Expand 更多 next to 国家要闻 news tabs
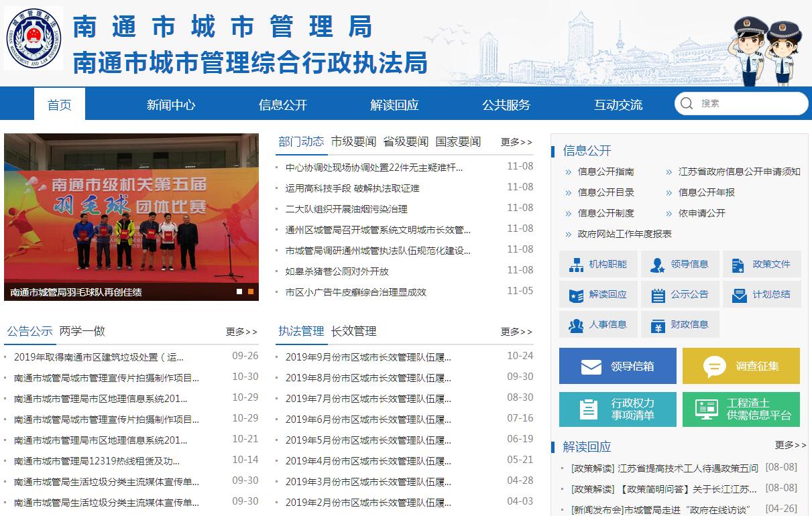The height and width of the screenshot is (516, 812). (x=516, y=142)
